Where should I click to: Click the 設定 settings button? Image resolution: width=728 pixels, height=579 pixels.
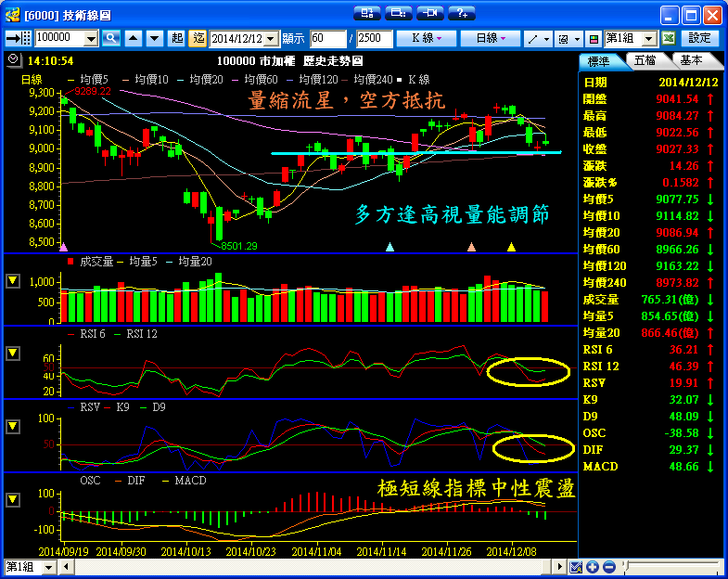click(700, 38)
